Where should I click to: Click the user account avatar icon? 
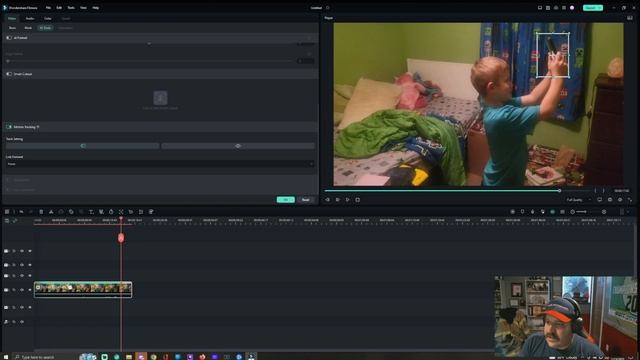572,8
